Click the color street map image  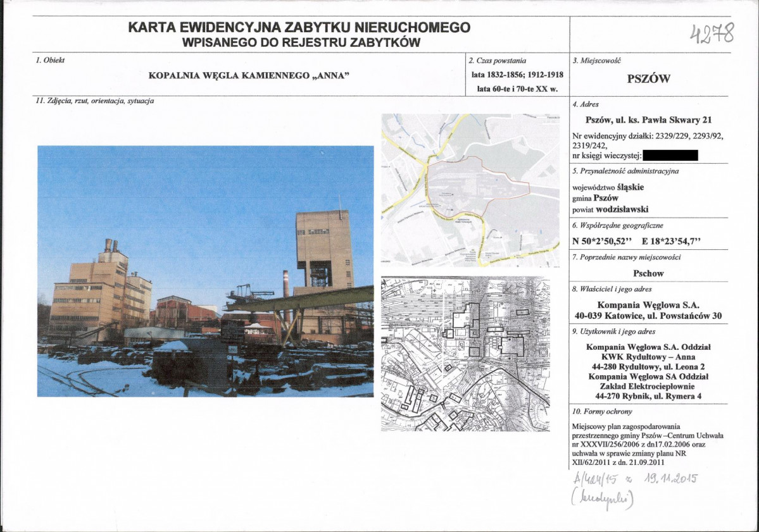pyautogui.click(x=470, y=190)
